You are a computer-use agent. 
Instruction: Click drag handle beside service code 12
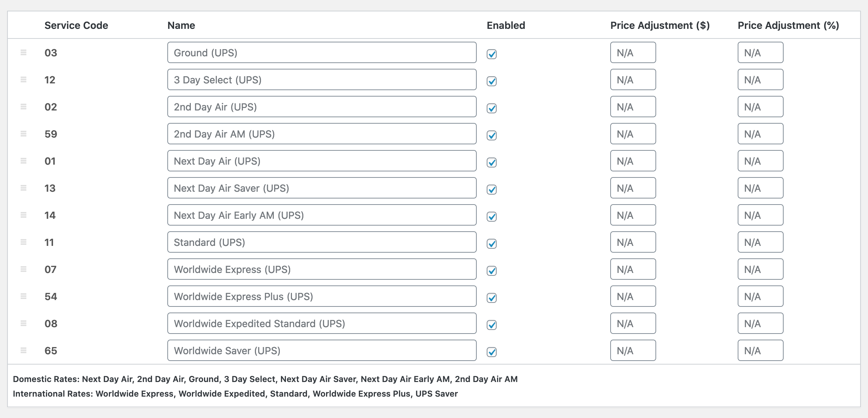pos(23,79)
